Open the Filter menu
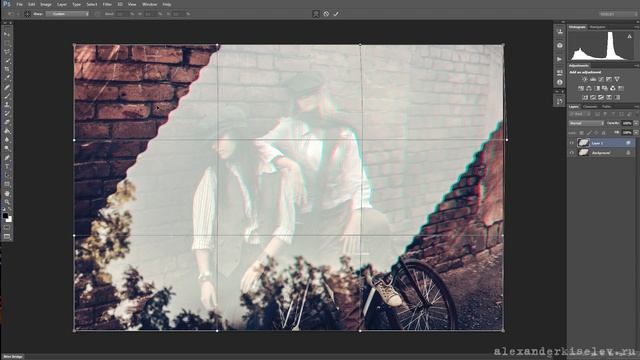The image size is (640, 360). 107,4
